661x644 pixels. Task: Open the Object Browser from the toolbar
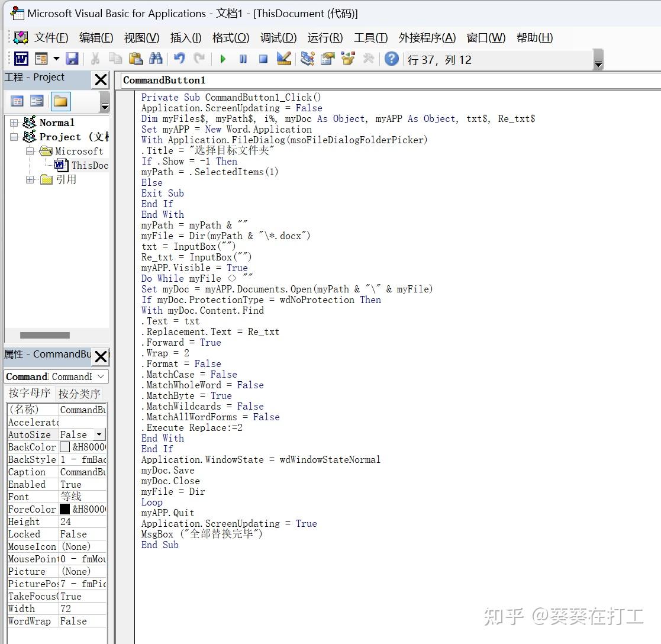[x=347, y=59]
